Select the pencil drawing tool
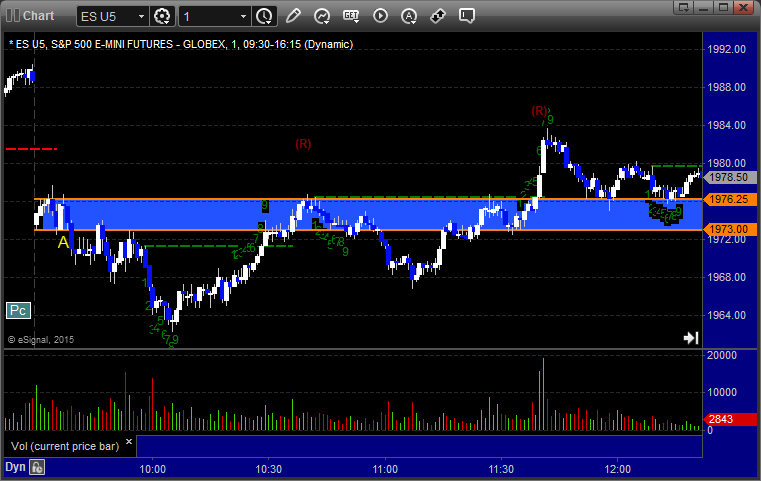The height and width of the screenshot is (481, 761). pyautogui.click(x=292, y=16)
